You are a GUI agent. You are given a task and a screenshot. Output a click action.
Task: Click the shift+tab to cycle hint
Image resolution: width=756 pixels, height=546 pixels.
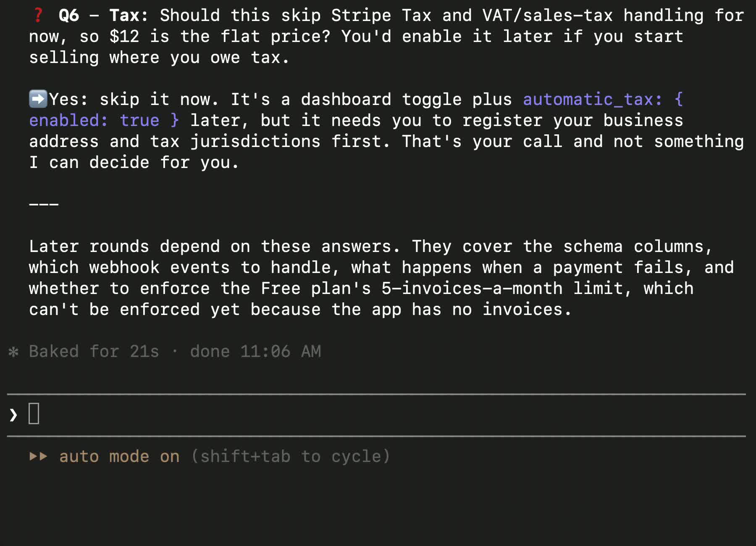[291, 456]
